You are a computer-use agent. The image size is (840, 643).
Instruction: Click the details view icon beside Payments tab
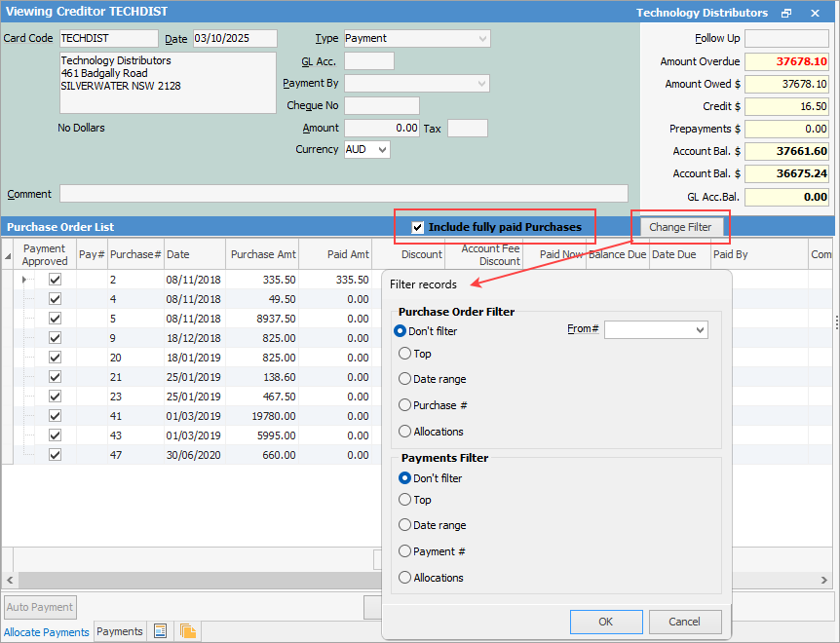pyautogui.click(x=161, y=631)
